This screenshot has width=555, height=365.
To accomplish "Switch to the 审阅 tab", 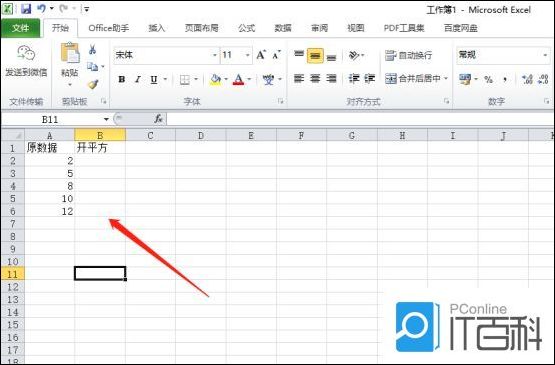I will (x=319, y=28).
